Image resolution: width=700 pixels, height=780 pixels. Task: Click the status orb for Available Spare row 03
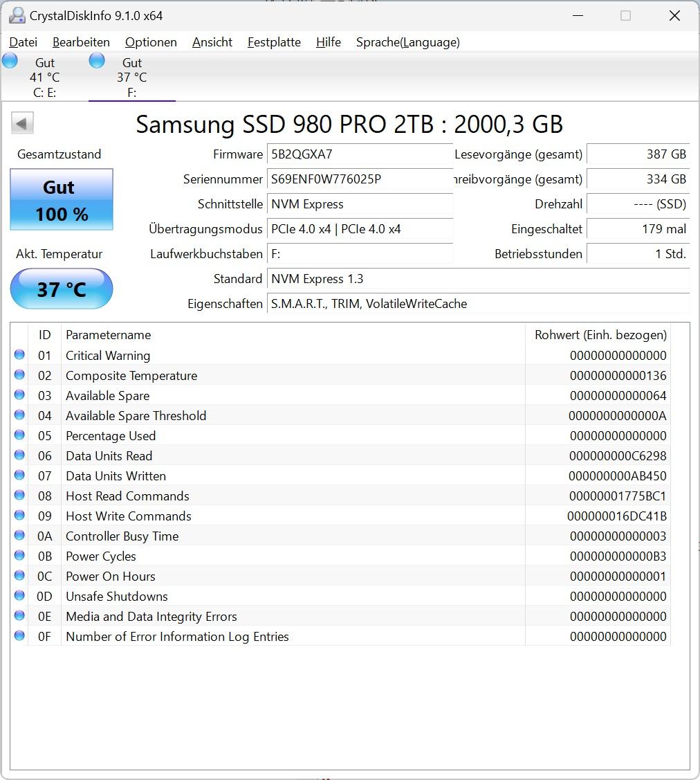(19, 394)
